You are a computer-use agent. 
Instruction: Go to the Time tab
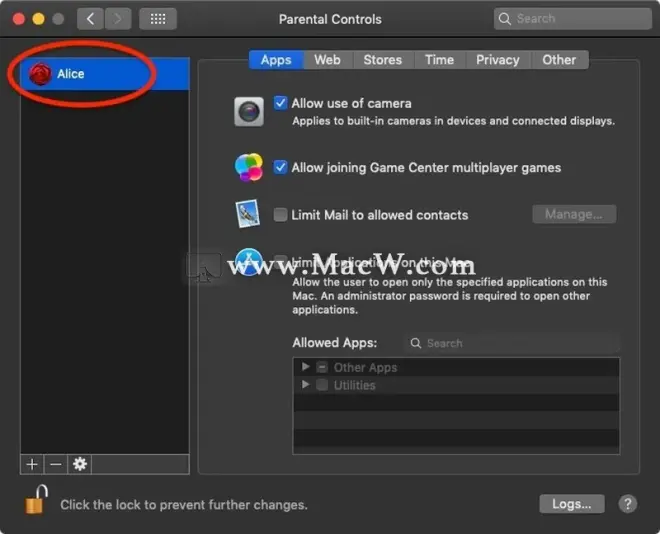[439, 60]
